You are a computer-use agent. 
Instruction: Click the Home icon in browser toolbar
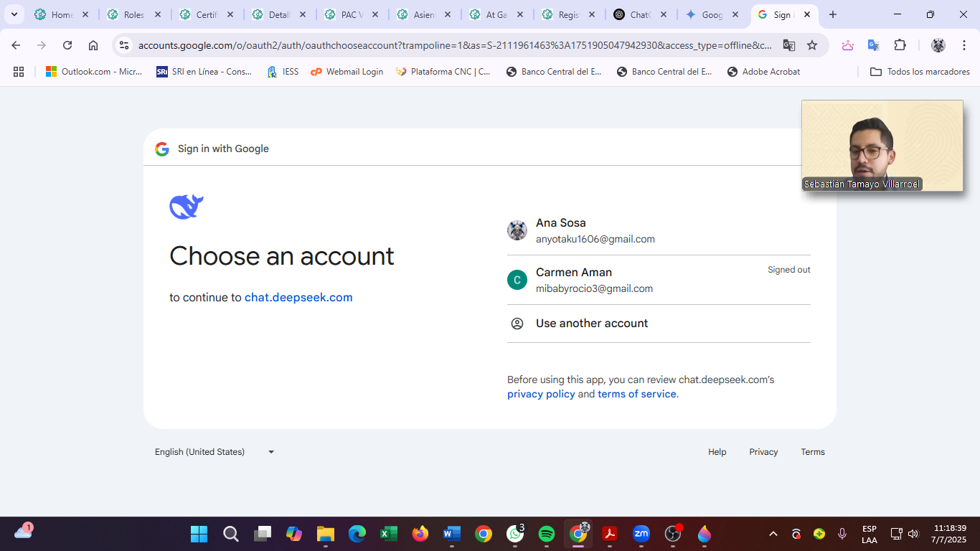coord(93,45)
